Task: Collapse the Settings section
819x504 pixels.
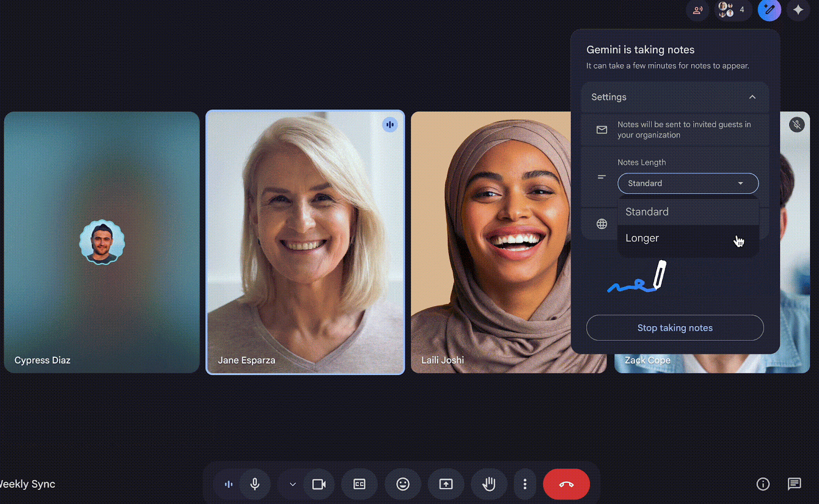Action: pyautogui.click(x=752, y=97)
